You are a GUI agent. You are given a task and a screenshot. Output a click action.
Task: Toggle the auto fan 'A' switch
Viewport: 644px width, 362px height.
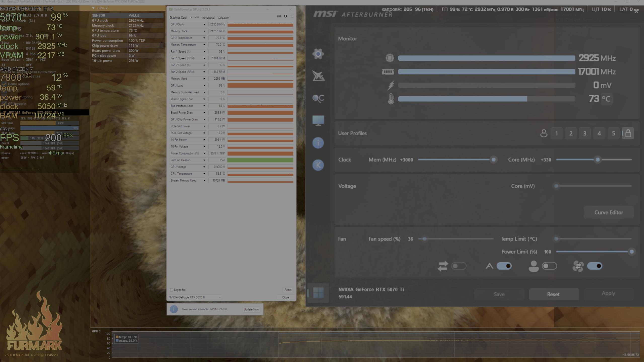(x=504, y=266)
